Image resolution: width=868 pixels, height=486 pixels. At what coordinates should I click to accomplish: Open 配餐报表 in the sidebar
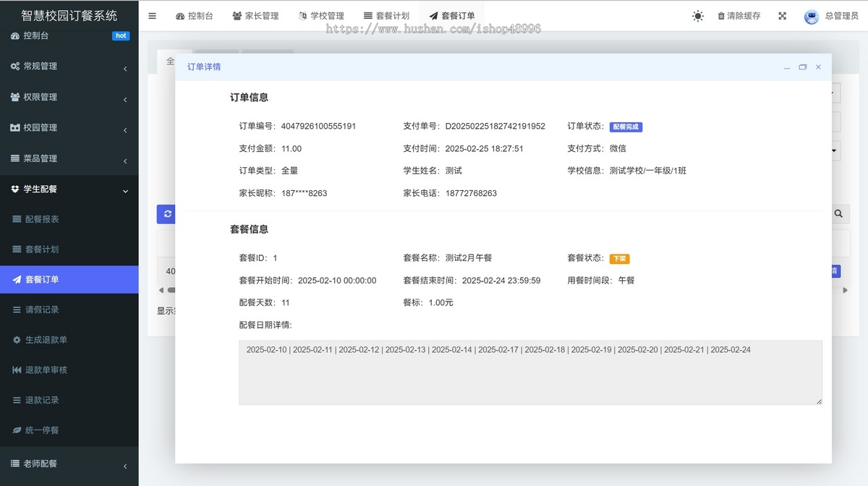click(69, 219)
